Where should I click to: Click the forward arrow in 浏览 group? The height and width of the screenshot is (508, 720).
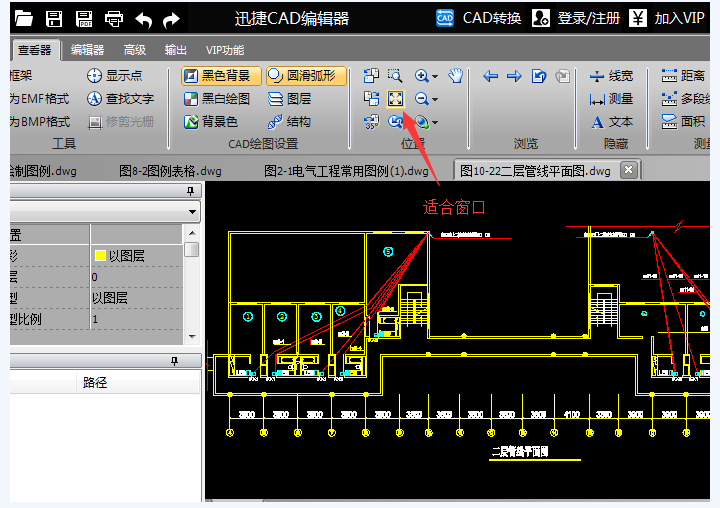(x=514, y=76)
